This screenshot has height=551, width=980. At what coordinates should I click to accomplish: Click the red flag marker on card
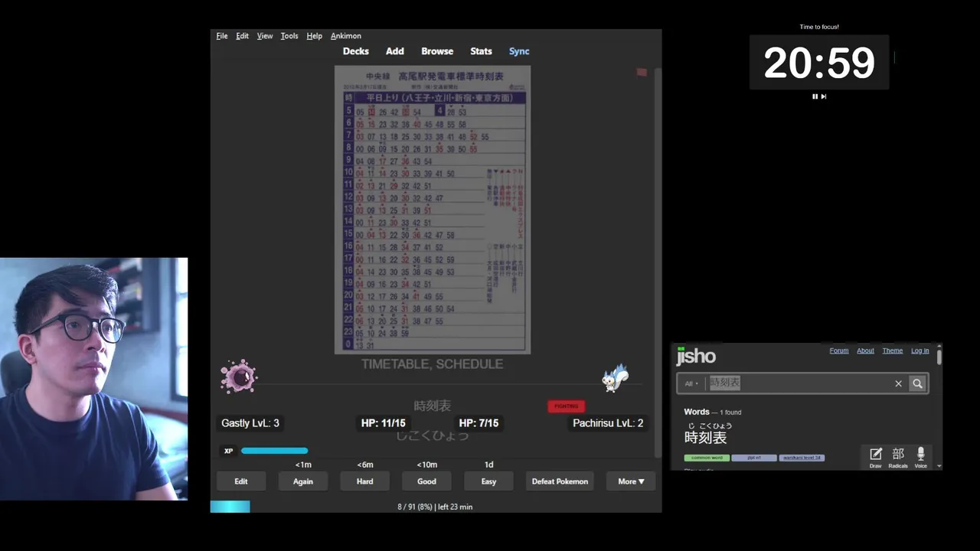click(x=642, y=73)
